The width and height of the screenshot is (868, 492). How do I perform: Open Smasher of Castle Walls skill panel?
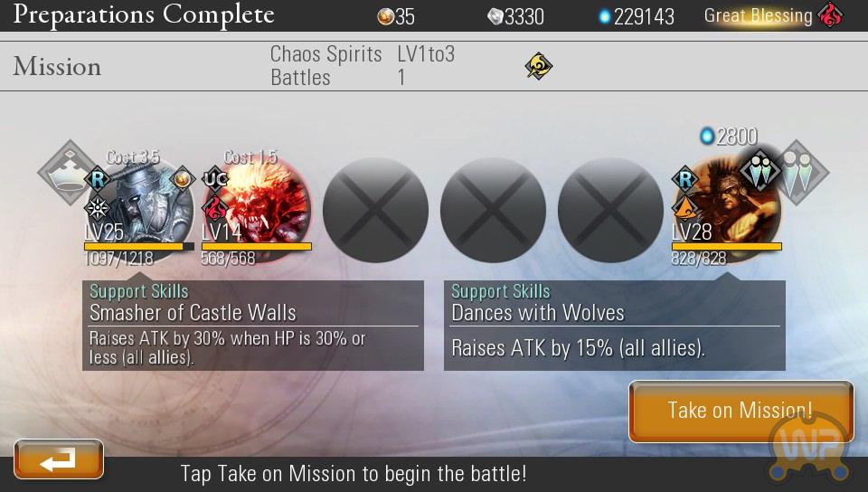(x=253, y=326)
